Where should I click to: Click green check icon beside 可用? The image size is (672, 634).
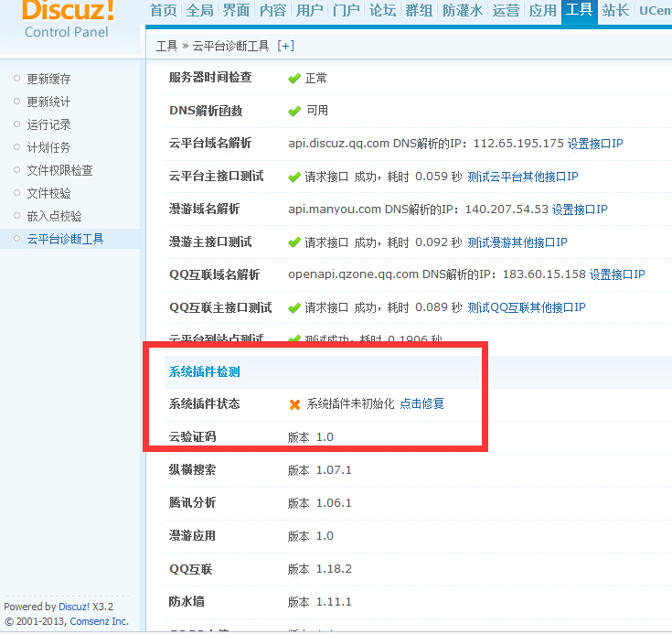pyautogui.click(x=294, y=112)
